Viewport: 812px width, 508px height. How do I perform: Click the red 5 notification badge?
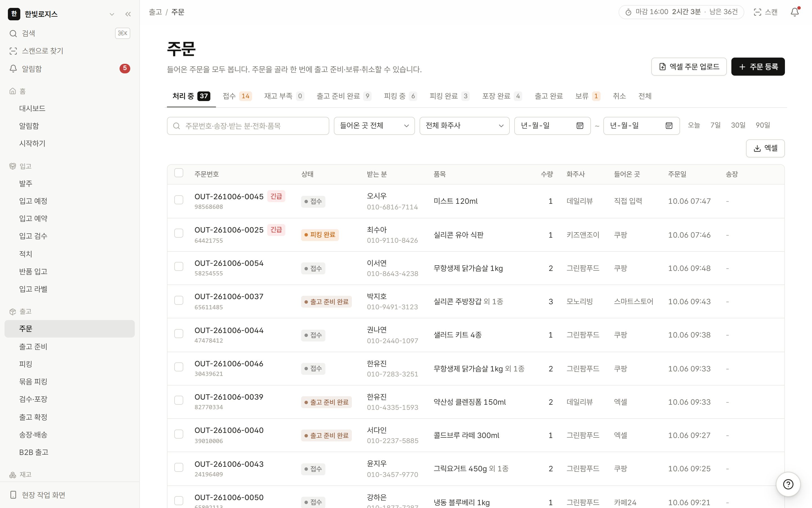(125, 69)
